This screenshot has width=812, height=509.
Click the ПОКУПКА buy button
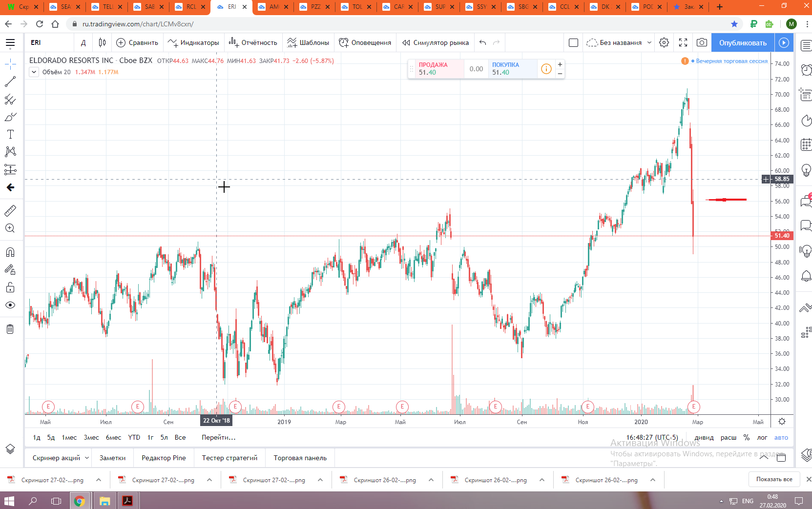(513, 69)
